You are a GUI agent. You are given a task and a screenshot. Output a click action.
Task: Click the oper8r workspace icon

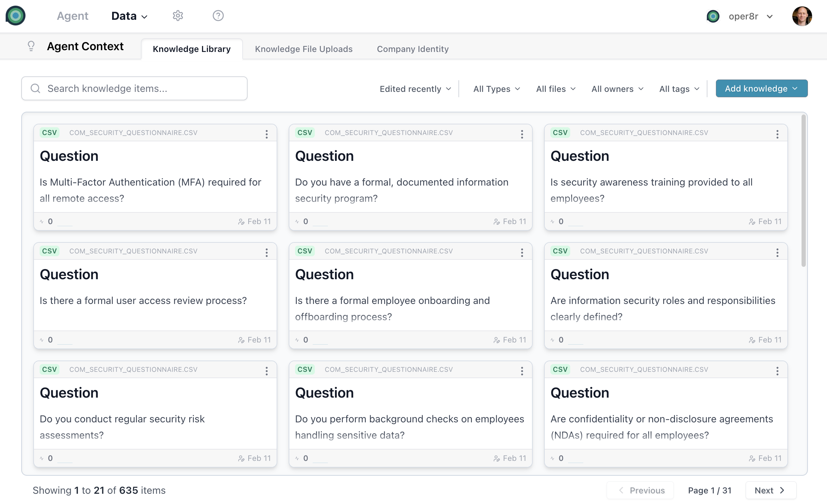click(713, 16)
